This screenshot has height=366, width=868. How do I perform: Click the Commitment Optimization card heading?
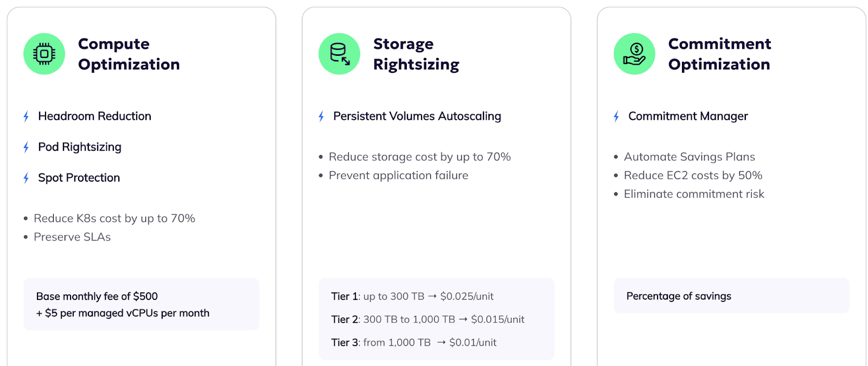click(x=719, y=54)
